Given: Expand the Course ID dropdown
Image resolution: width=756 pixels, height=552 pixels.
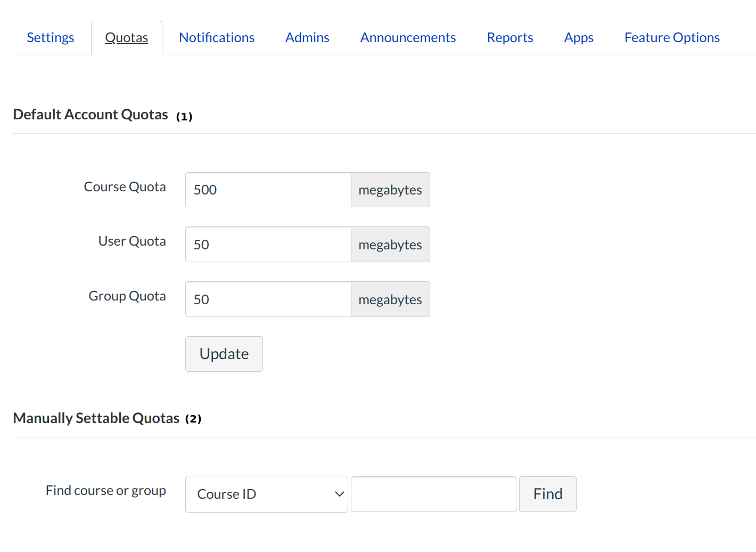Looking at the screenshot, I should [266, 494].
